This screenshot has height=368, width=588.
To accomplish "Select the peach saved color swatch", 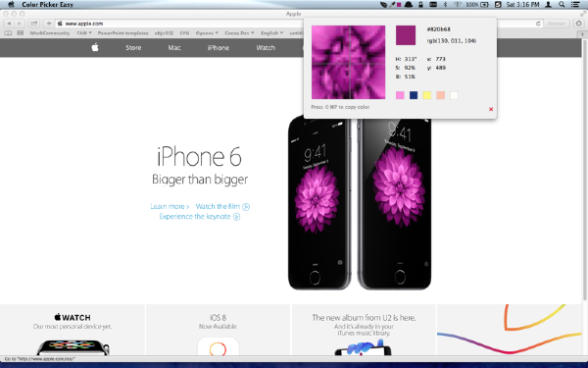I will point(440,95).
